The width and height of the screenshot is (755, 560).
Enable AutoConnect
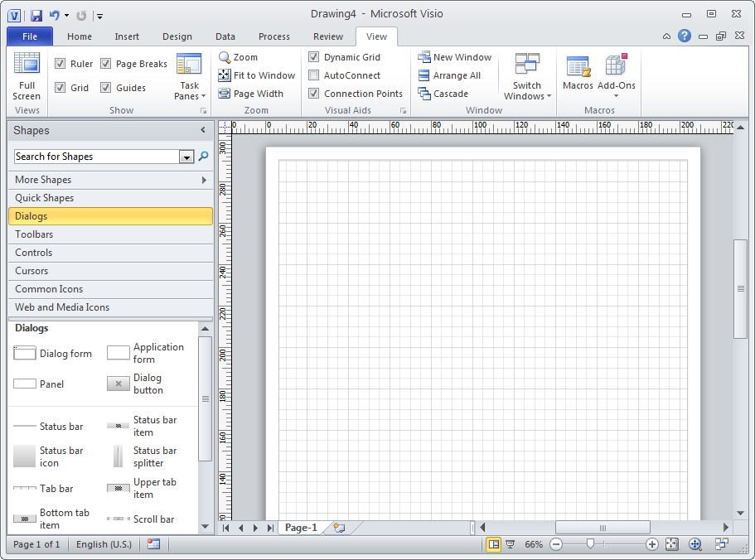(x=313, y=75)
